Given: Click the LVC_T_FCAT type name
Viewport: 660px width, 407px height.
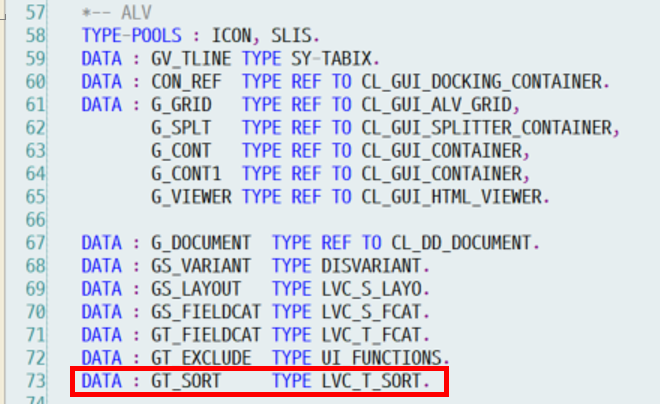Looking at the screenshot, I should (371, 335).
